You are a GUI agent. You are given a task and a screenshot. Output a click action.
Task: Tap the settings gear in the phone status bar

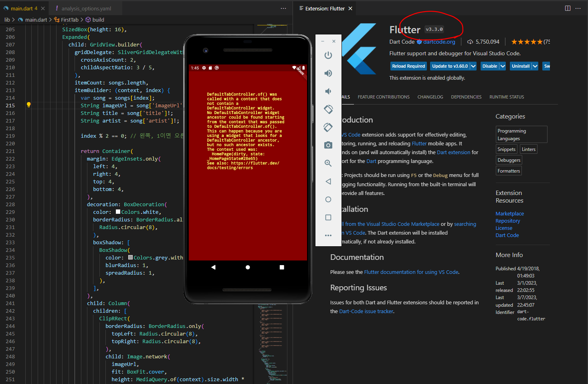(204, 68)
